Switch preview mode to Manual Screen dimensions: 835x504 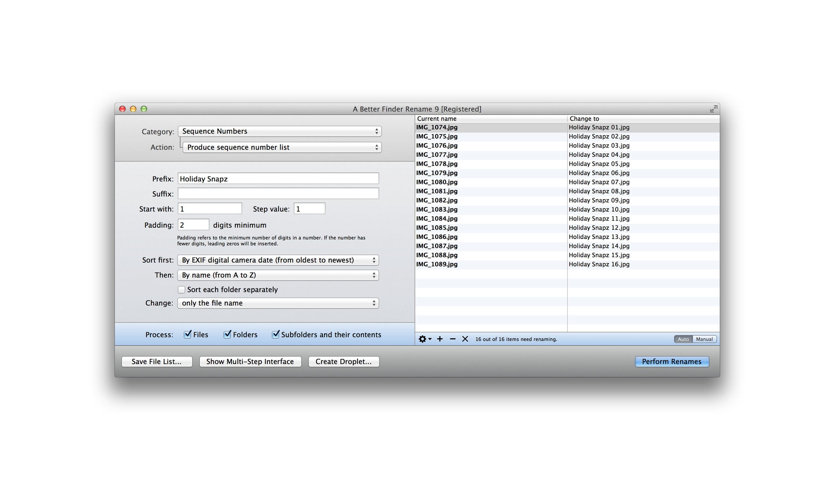(704, 339)
